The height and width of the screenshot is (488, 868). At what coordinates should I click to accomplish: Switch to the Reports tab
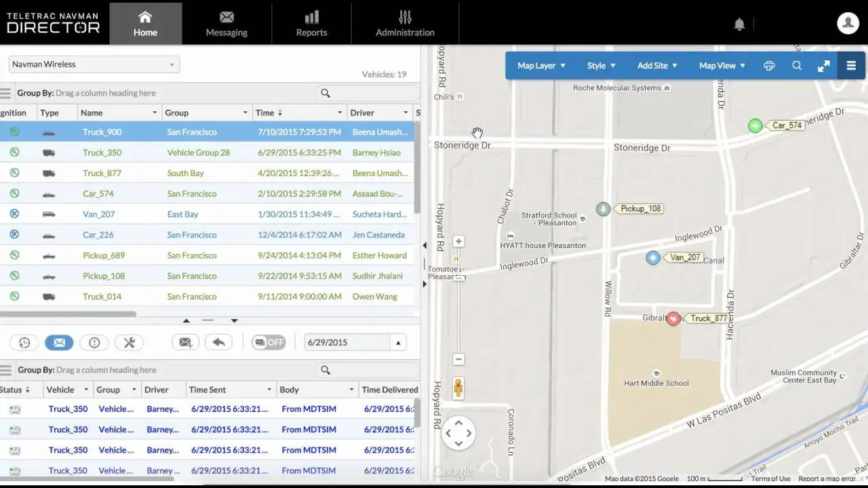tap(311, 24)
